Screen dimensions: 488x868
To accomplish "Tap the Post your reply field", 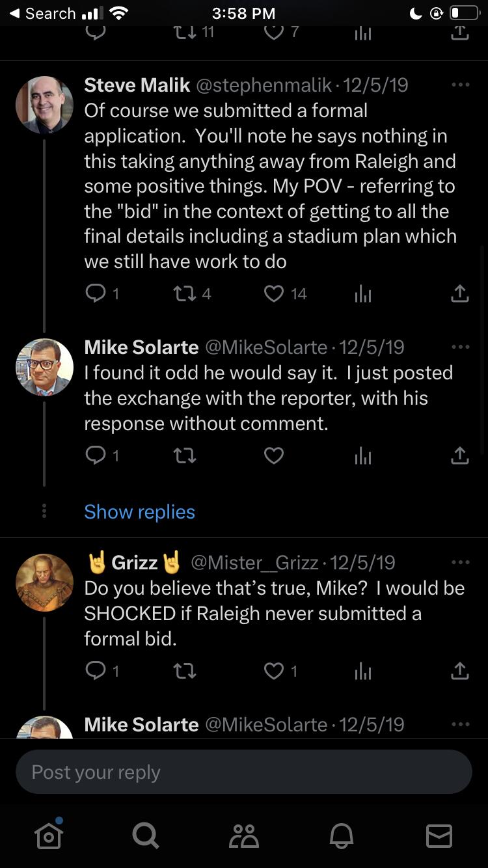I will [x=244, y=772].
